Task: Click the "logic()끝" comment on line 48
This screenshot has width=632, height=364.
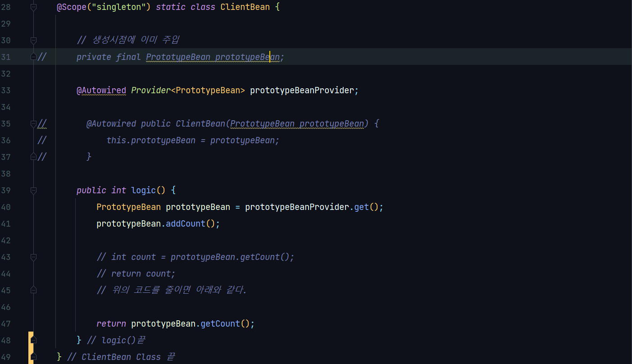Action: (x=116, y=340)
